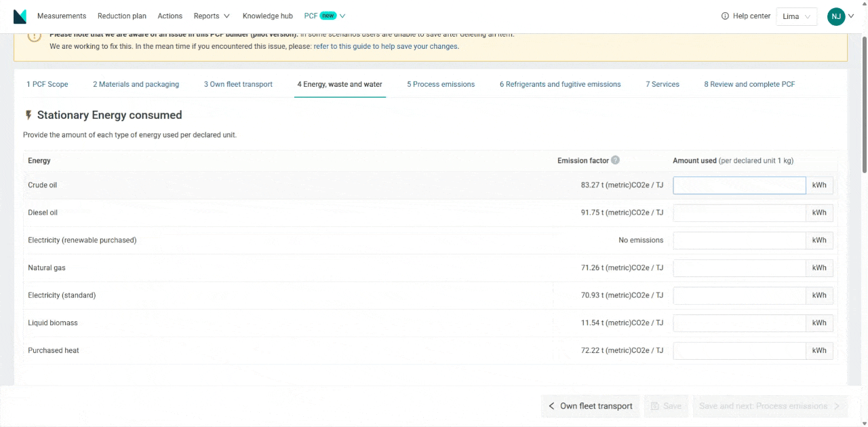Click the Save button

pos(666,406)
